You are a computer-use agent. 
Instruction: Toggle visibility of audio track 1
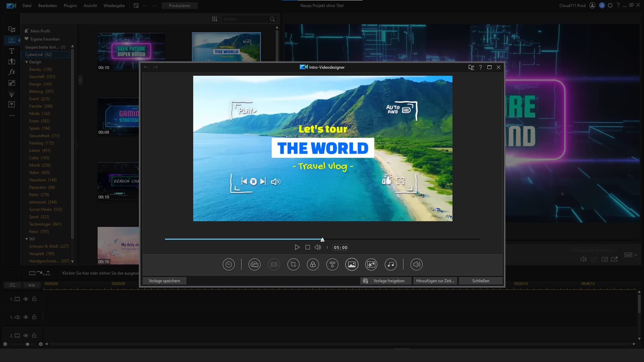tap(26, 317)
